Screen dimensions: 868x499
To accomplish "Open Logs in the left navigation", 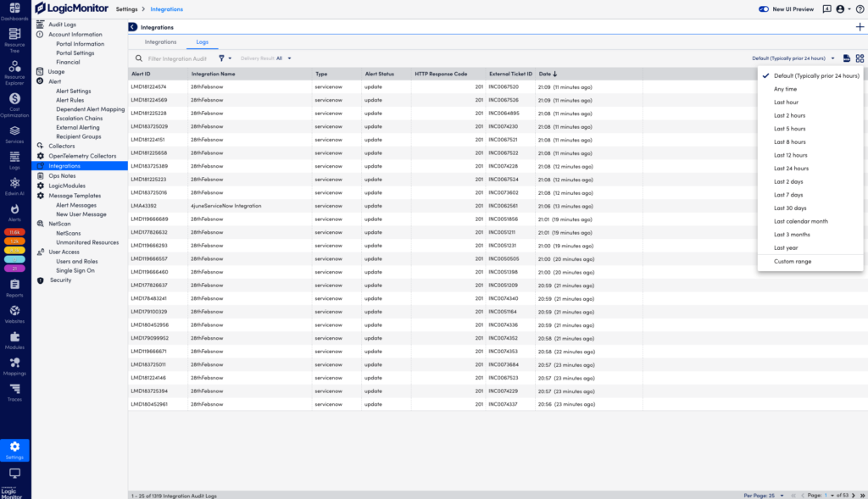I will 14,160.
